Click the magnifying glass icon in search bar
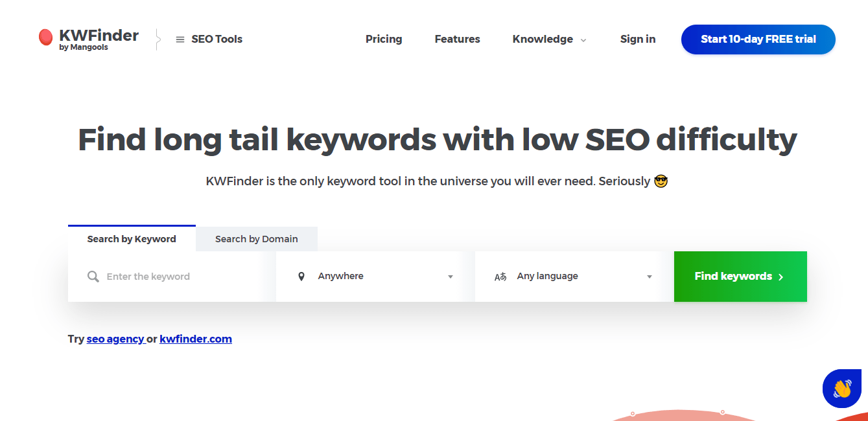868x421 pixels. (93, 276)
